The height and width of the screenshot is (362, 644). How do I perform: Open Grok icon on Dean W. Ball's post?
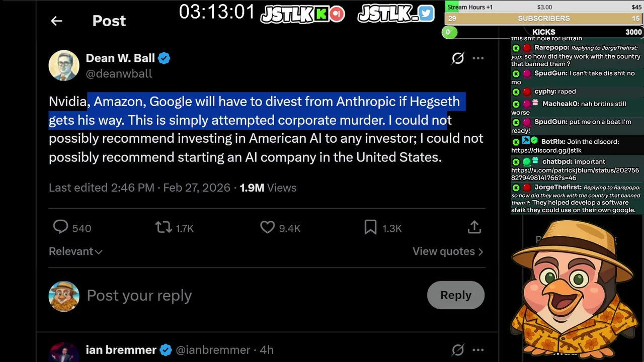457,58
